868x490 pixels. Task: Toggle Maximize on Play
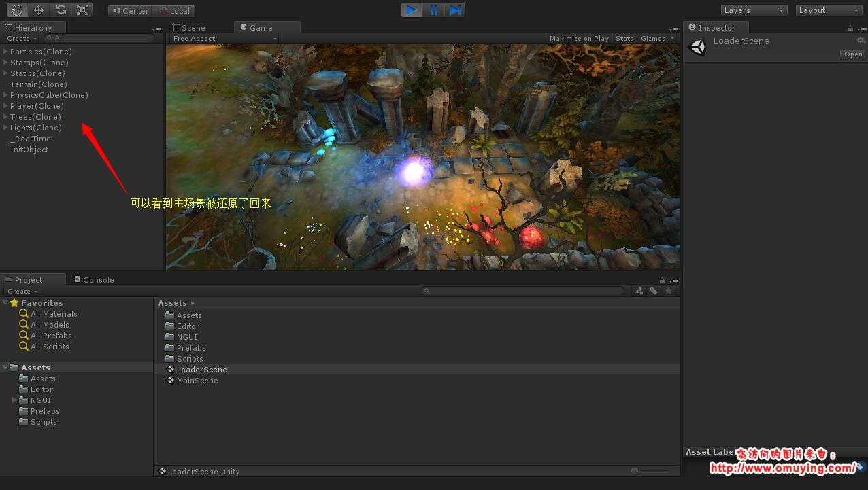click(579, 39)
